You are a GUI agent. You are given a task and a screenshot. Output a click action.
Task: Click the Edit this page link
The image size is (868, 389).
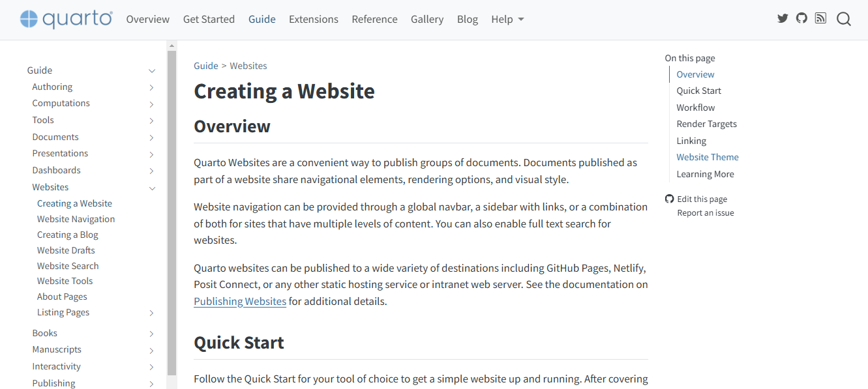pos(702,199)
